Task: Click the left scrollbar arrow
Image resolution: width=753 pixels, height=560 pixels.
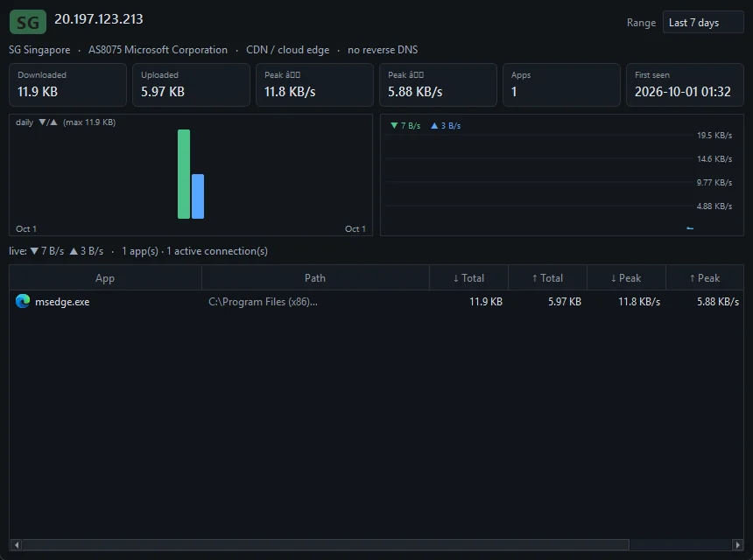Action: [17, 544]
